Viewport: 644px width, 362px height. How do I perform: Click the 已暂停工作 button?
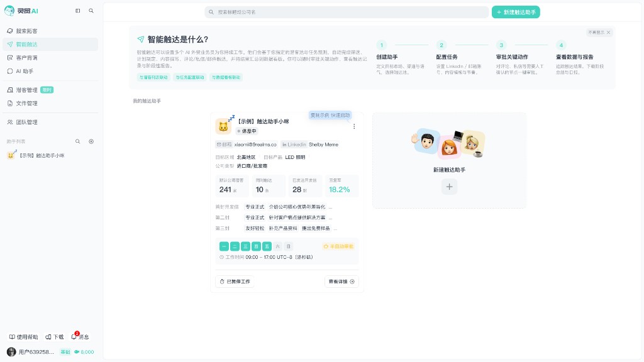point(235,282)
